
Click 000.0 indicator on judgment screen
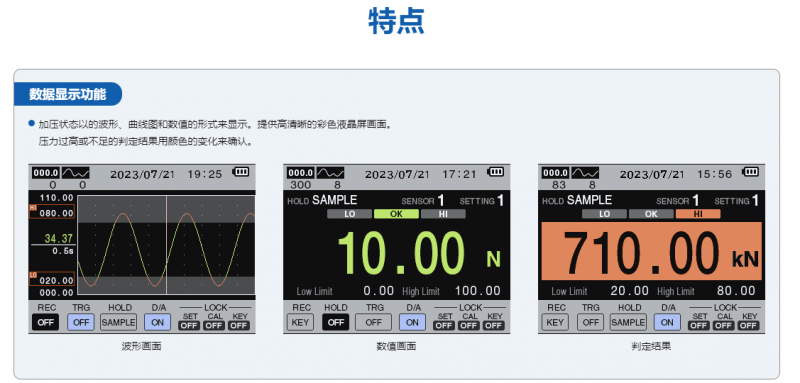coord(555,173)
